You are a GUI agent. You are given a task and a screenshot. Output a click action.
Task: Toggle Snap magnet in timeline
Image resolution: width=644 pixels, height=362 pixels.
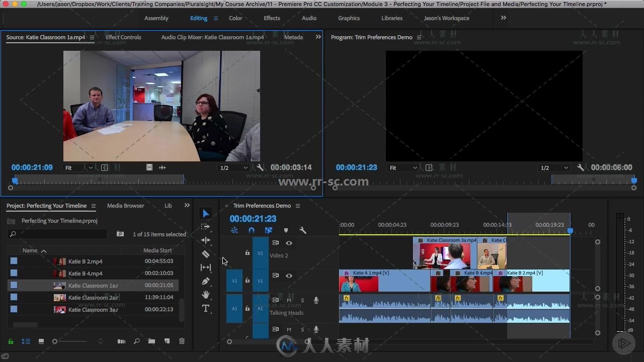(252, 230)
